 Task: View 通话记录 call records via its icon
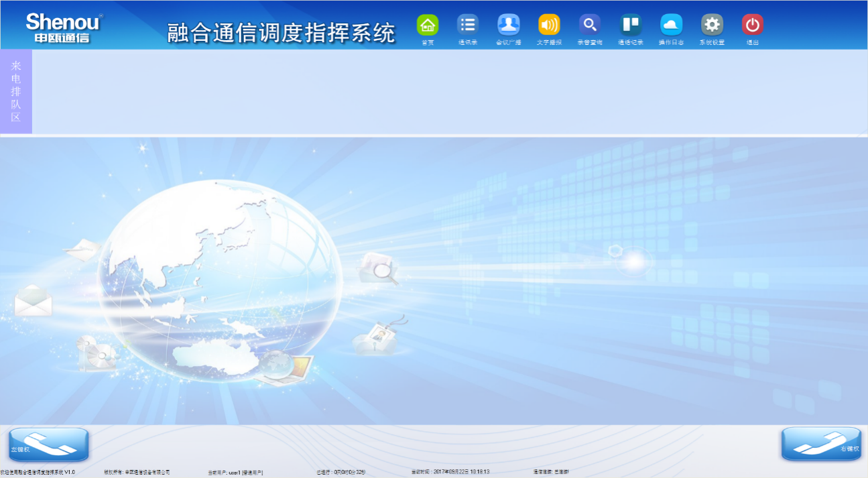[631, 25]
